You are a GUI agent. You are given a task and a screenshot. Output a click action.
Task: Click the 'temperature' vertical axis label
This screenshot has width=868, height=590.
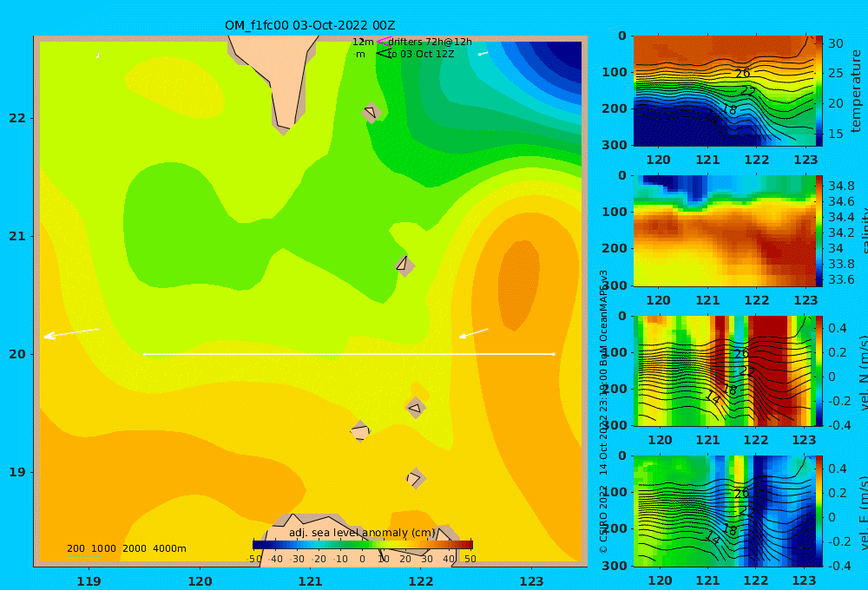[856, 91]
